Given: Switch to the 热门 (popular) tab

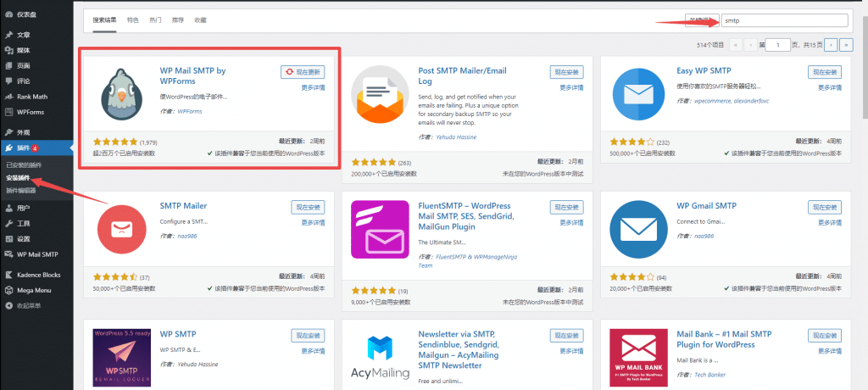Looking at the screenshot, I should click(x=155, y=20).
